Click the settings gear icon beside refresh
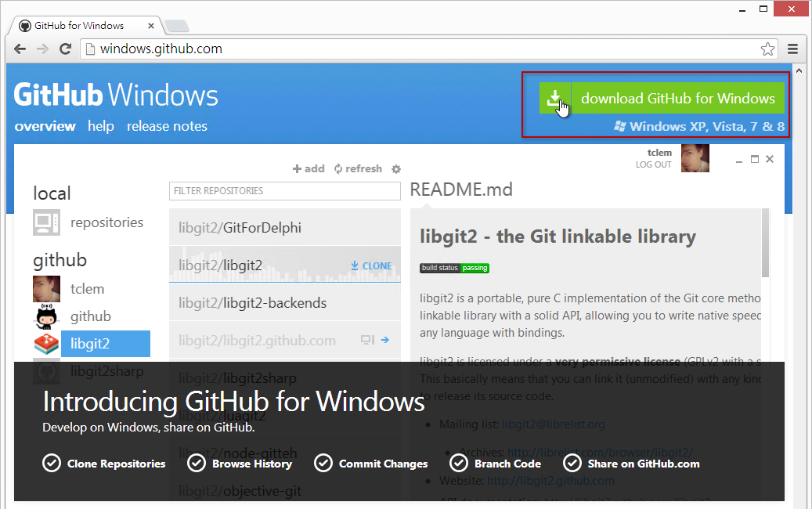 [395, 168]
